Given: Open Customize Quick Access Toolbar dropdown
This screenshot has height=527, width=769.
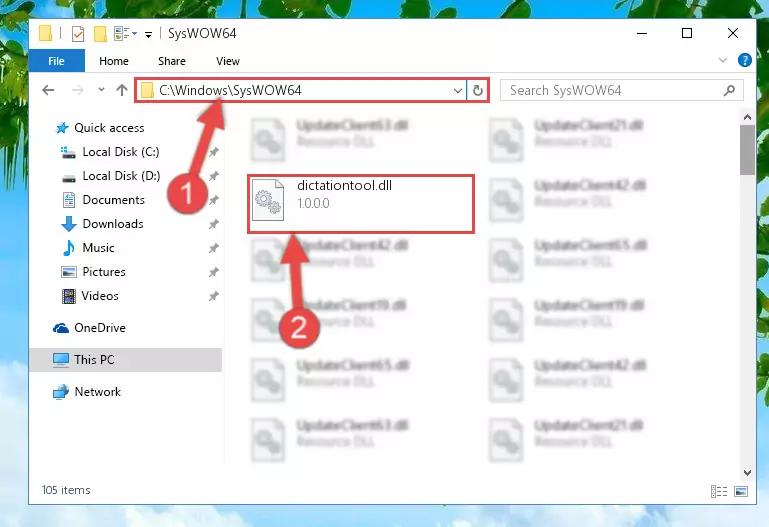Looking at the screenshot, I should pyautogui.click(x=148, y=34).
